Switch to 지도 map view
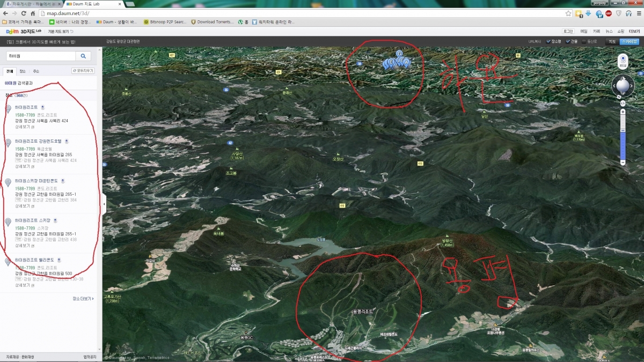 (x=611, y=41)
